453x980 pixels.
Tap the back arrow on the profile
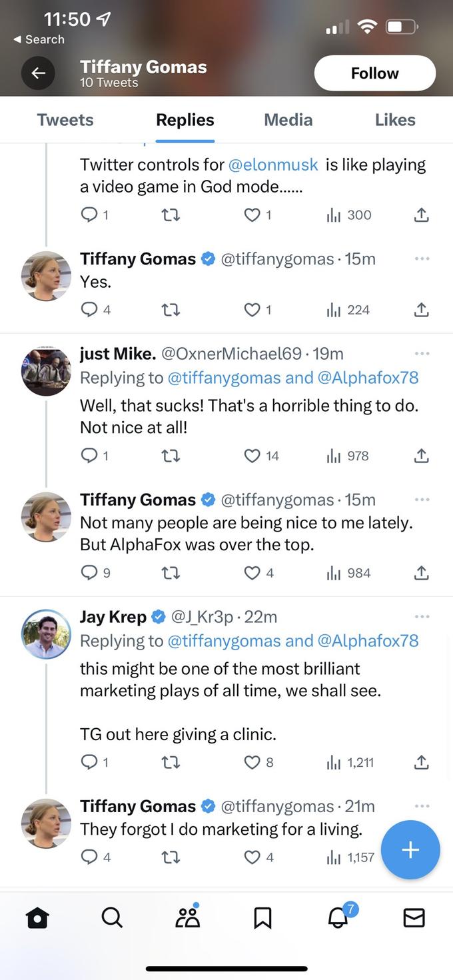tap(38, 73)
